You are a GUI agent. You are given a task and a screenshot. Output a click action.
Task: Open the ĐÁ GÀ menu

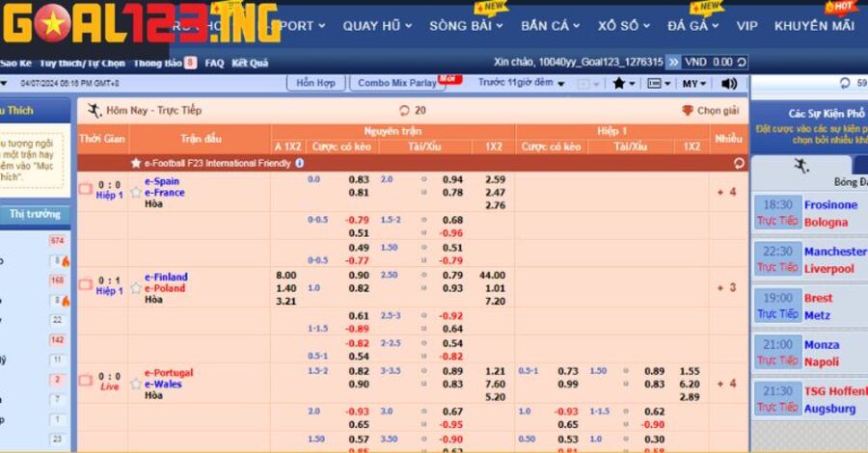(x=692, y=25)
